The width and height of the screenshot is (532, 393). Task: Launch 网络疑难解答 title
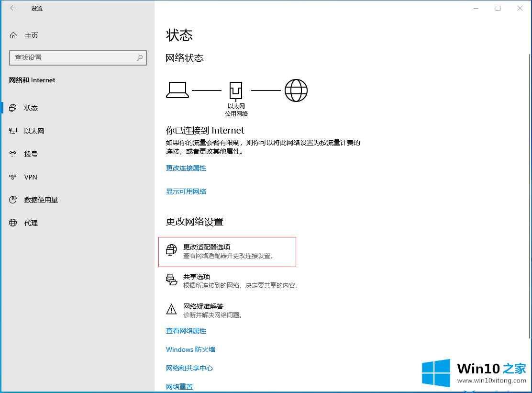click(203, 306)
